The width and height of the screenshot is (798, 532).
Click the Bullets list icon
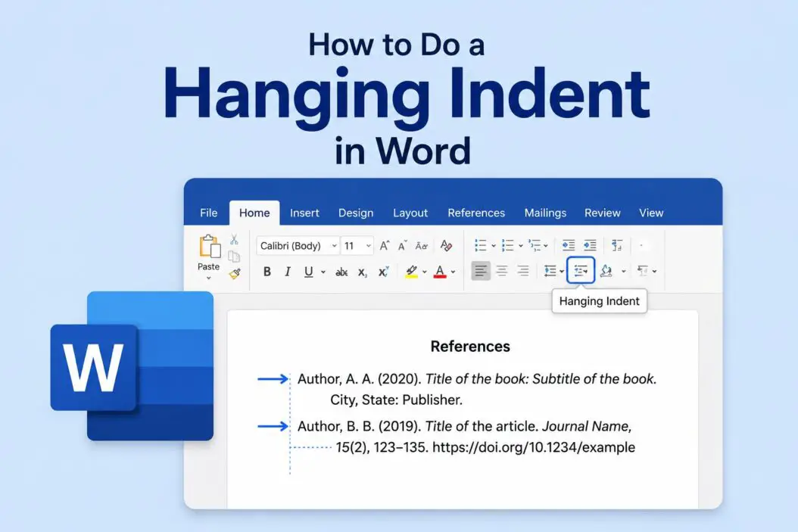click(x=481, y=246)
